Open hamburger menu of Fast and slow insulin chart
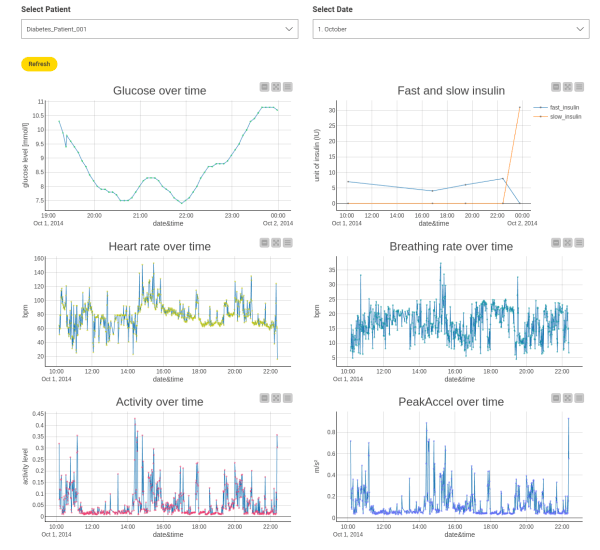This screenshot has height=550, width=600. pyautogui.click(x=579, y=87)
